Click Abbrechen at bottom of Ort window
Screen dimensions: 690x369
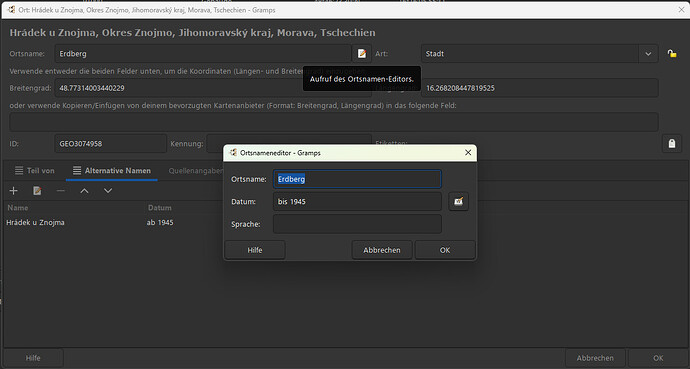(595, 358)
